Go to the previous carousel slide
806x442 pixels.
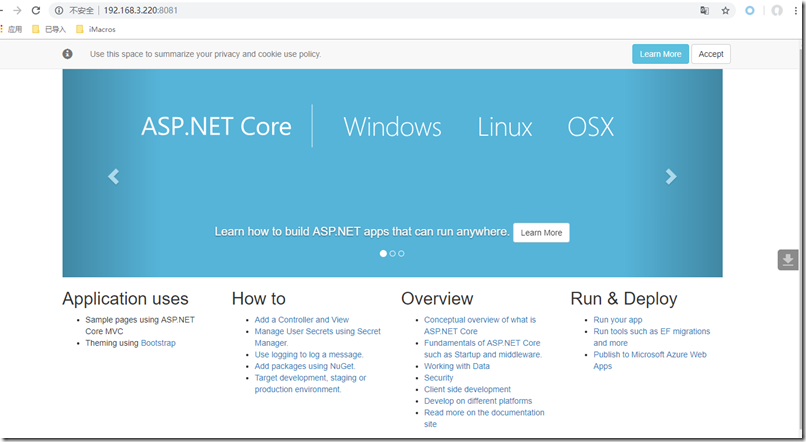[114, 176]
